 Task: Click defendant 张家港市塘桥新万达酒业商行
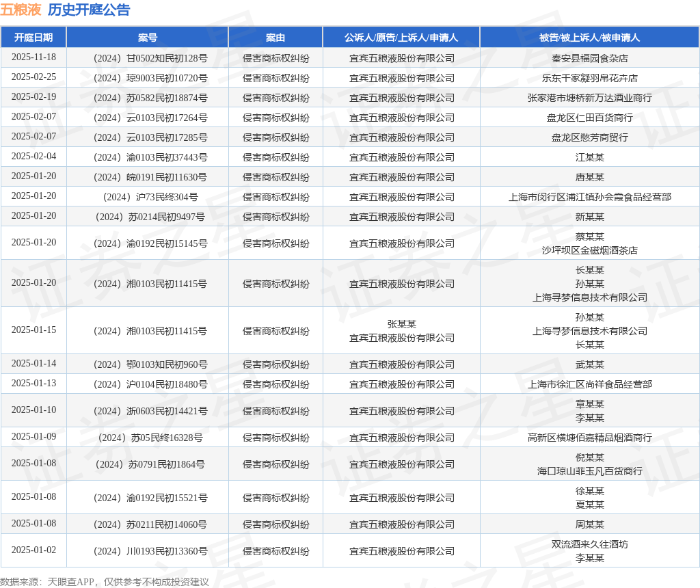pyautogui.click(x=589, y=98)
